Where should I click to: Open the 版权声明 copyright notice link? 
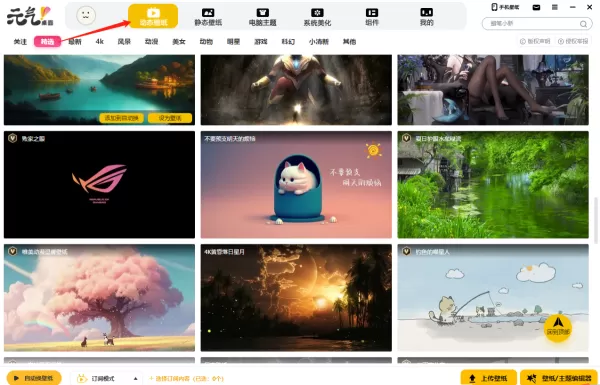click(x=535, y=41)
